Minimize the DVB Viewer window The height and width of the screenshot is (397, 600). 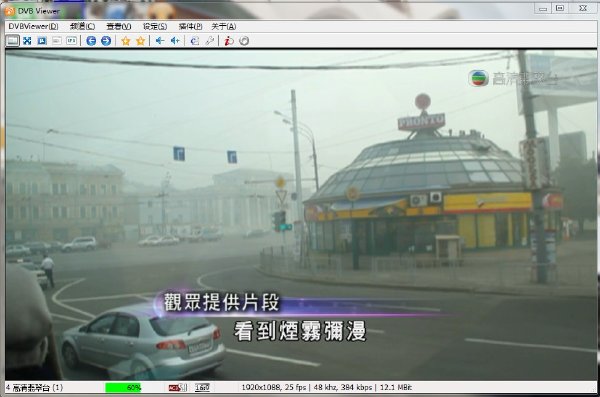pyautogui.click(x=543, y=8)
